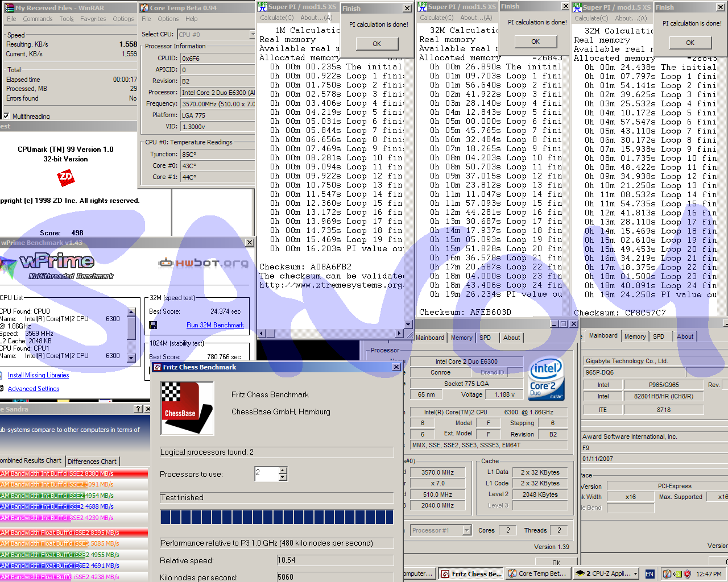The width and height of the screenshot is (728, 582).
Task: Switch to Memory tab in the Gigabyte mainboard CPU-Z window
Action: pyautogui.click(x=635, y=336)
